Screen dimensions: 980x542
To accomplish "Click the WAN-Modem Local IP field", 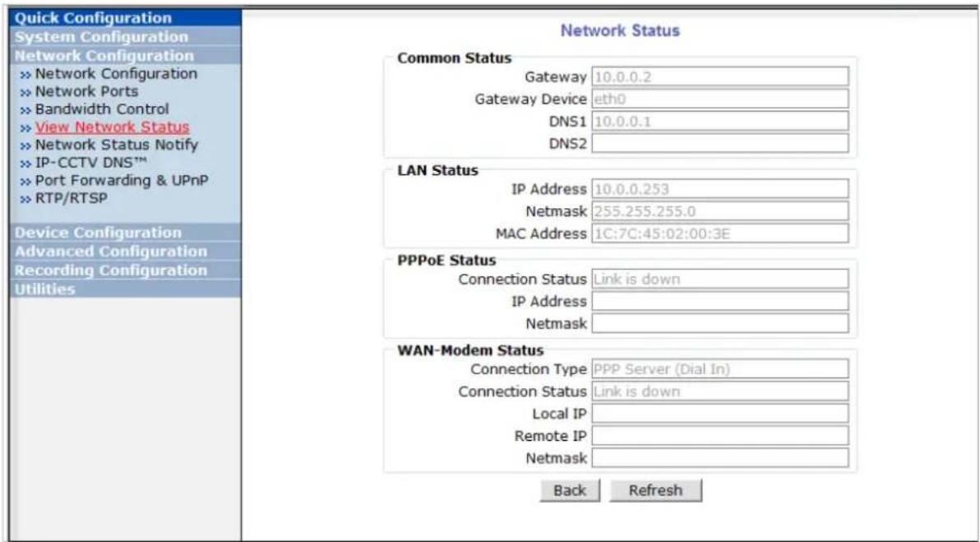I will pyautogui.click(x=720, y=413).
